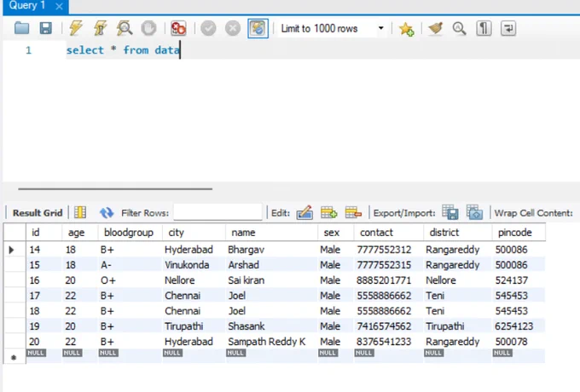Execute the query with lightning bolt
Viewport: 580px width, 392px height.
(75, 28)
